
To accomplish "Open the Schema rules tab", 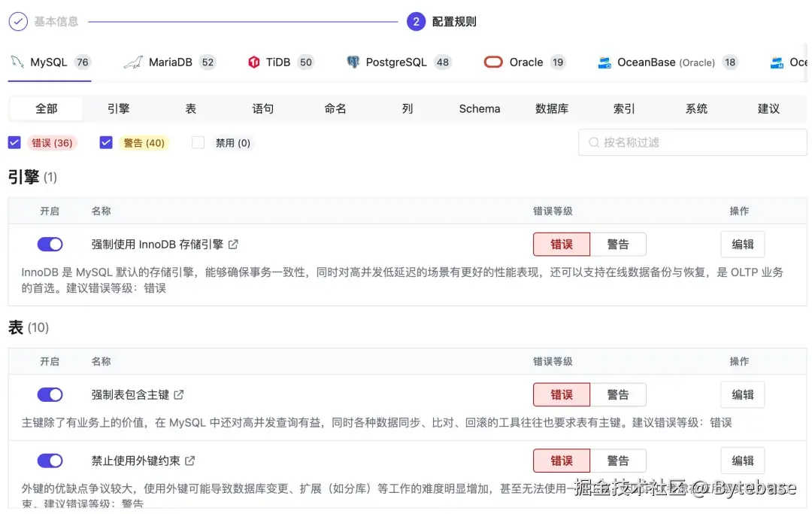I will [479, 108].
